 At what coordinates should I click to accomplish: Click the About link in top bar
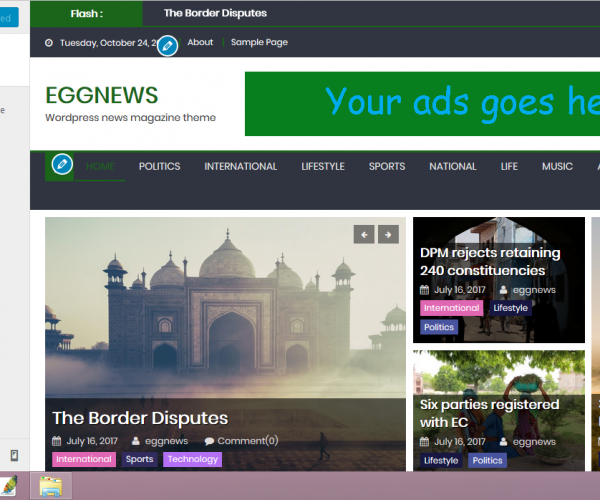(200, 42)
